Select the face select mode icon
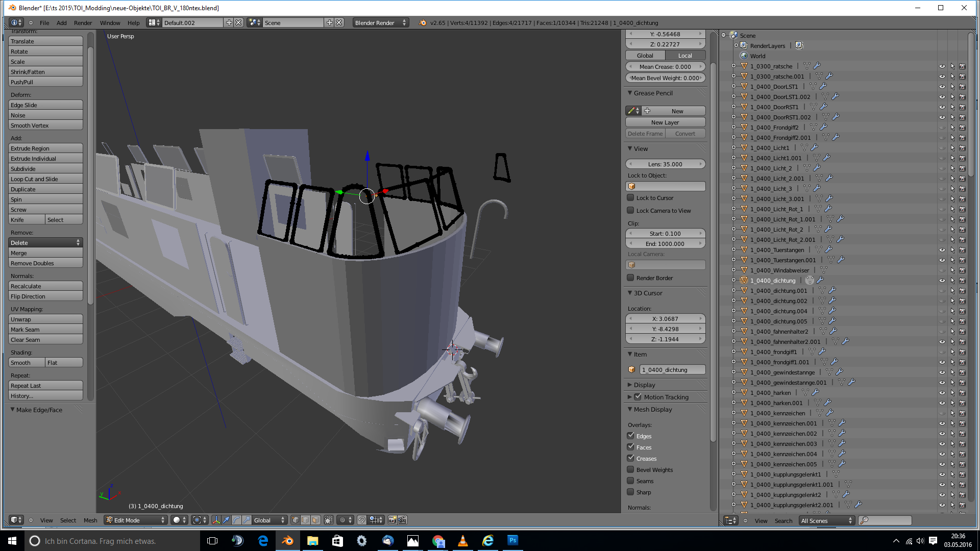Viewport: 980px width, 551px height. point(315,520)
